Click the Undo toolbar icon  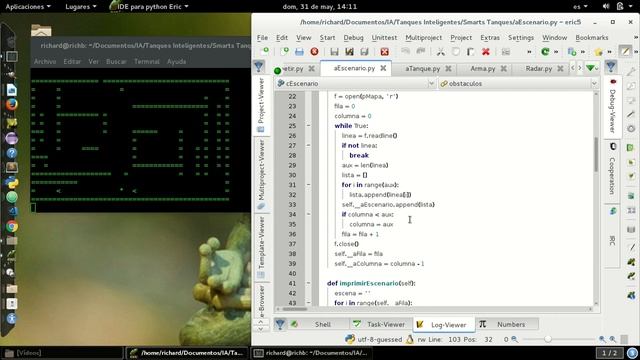click(x=405, y=51)
